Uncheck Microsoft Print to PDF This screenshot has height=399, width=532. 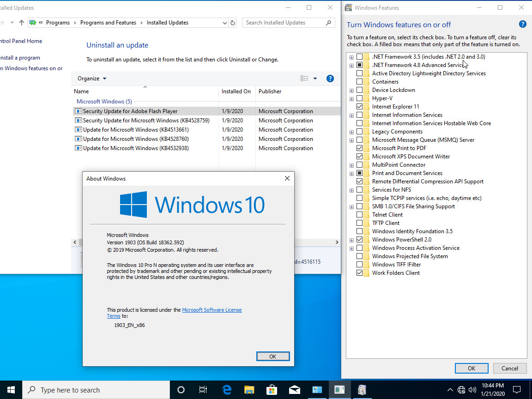coord(360,148)
